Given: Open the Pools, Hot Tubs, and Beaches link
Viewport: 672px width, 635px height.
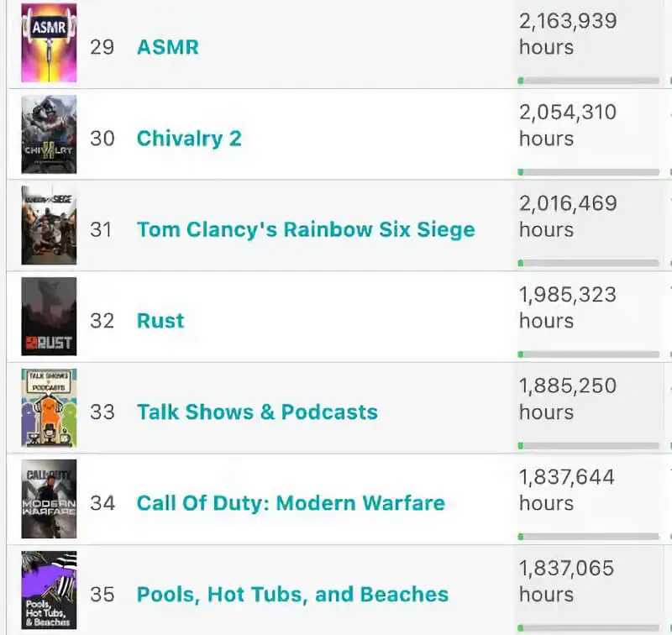Looking at the screenshot, I should coord(292,594).
